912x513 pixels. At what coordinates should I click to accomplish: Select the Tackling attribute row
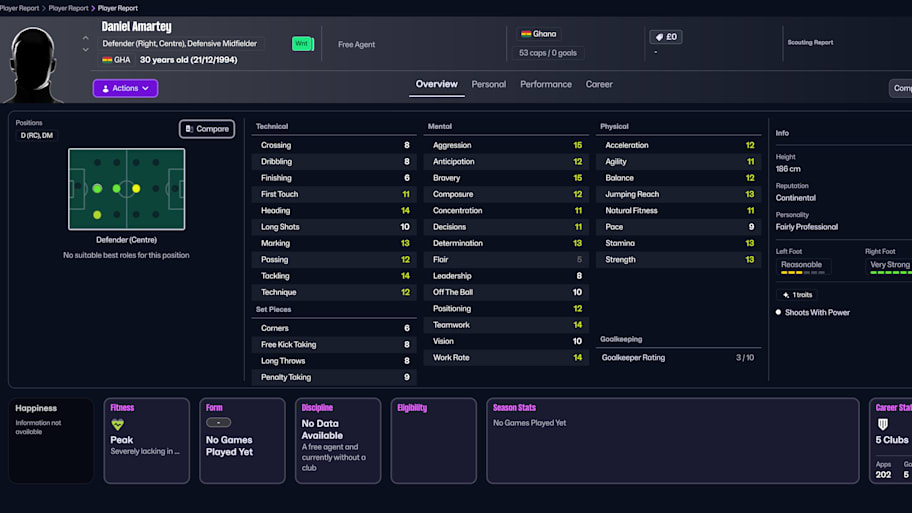coord(334,276)
